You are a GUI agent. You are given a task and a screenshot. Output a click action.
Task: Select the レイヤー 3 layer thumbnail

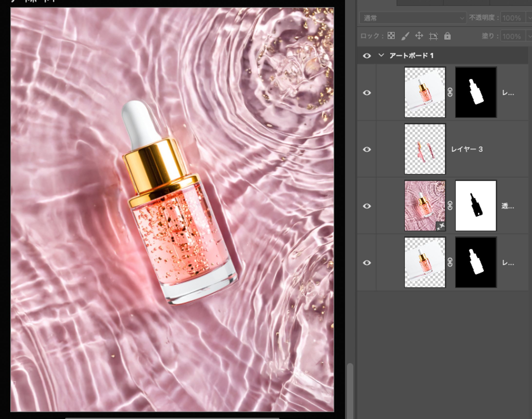[x=425, y=149]
